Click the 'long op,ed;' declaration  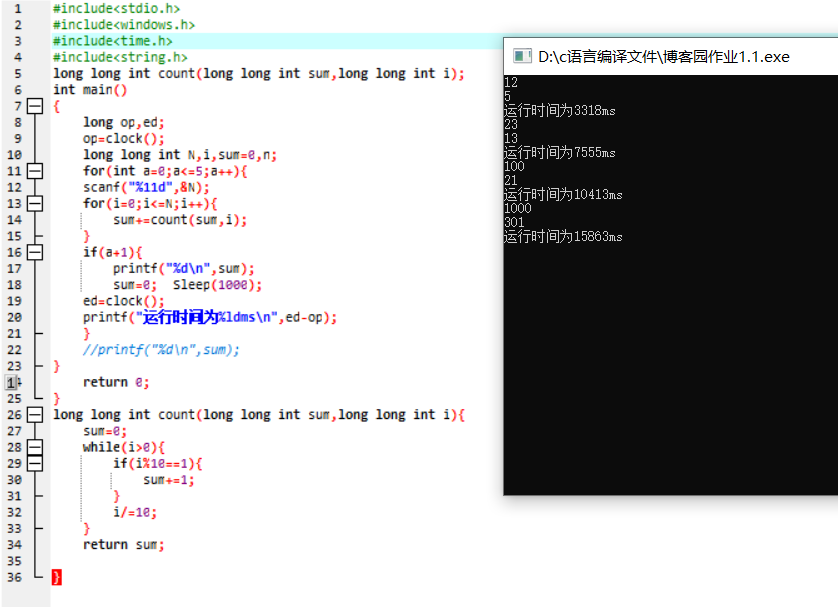pos(123,122)
